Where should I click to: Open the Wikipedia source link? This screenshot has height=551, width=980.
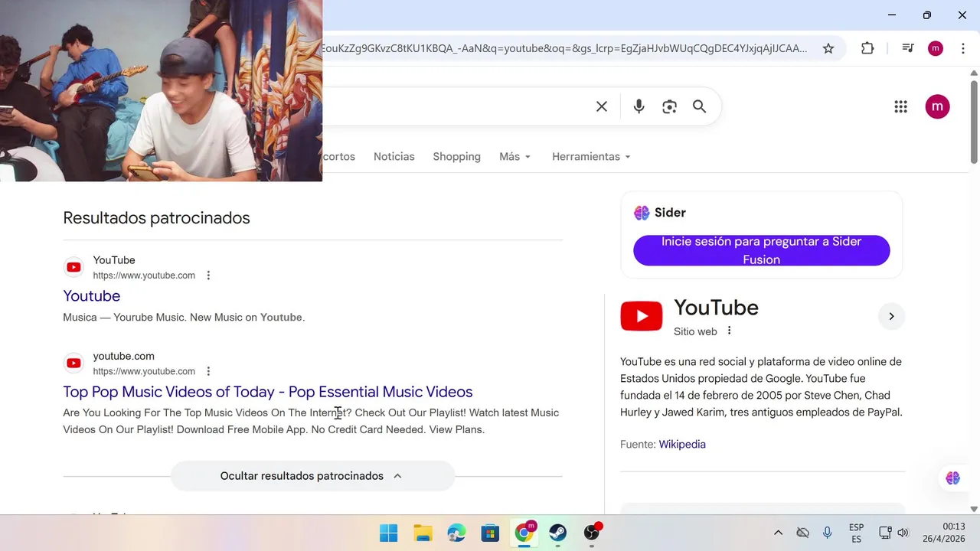(682, 445)
